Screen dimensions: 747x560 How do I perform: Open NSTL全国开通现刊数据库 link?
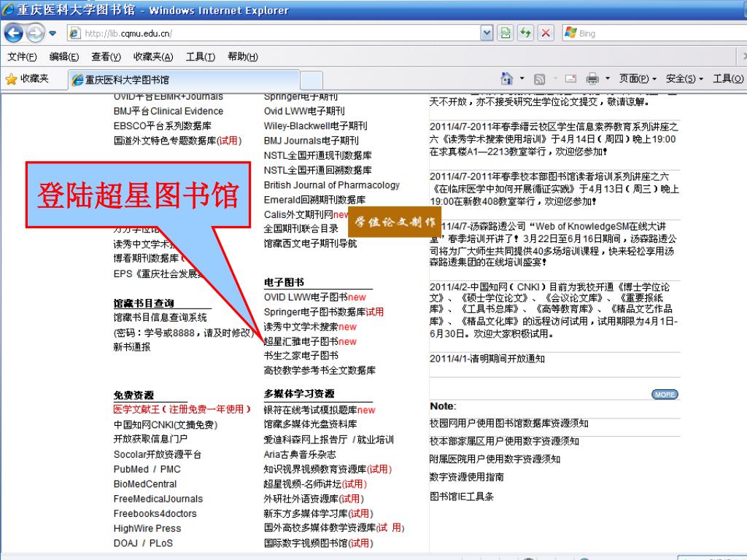click(318, 155)
